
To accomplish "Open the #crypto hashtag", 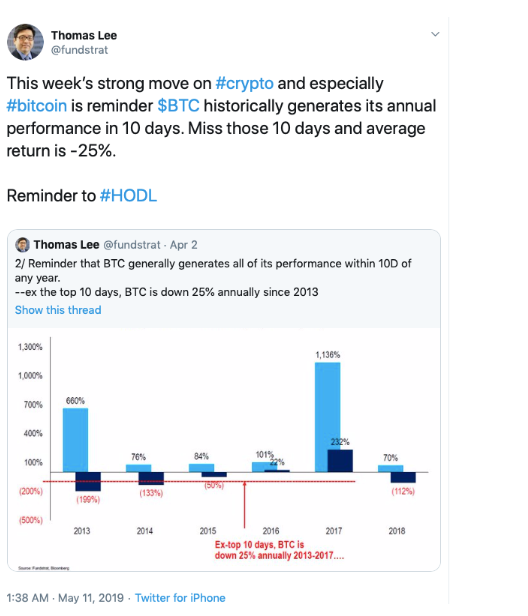I will click(244, 83).
